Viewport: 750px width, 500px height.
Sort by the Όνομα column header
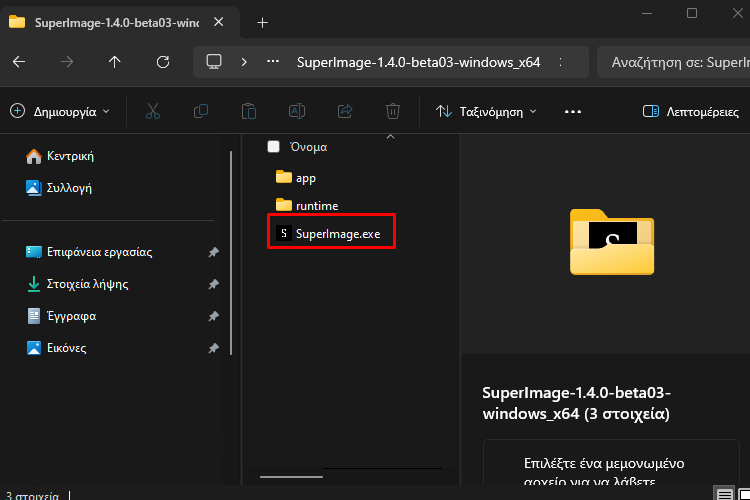pyautogui.click(x=309, y=147)
